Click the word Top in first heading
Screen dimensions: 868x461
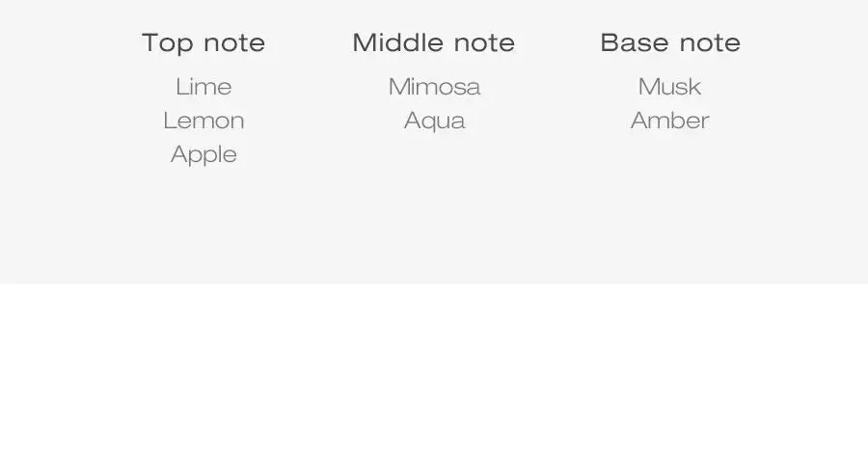click(x=166, y=43)
